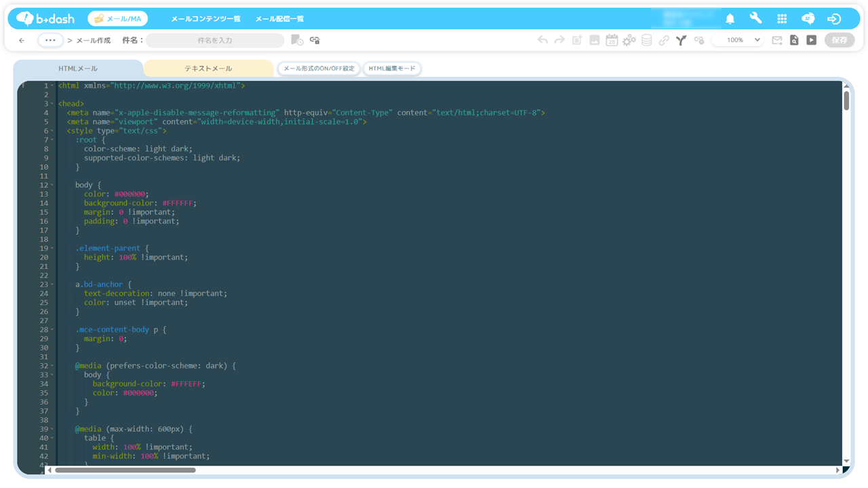The image size is (868, 488).
Task: Collapse dark media query at line 32
Action: (52, 366)
